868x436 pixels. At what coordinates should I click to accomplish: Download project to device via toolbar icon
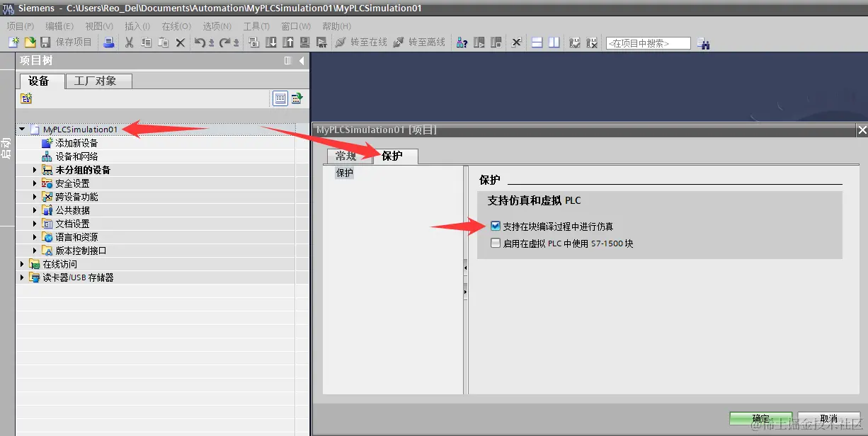point(270,42)
